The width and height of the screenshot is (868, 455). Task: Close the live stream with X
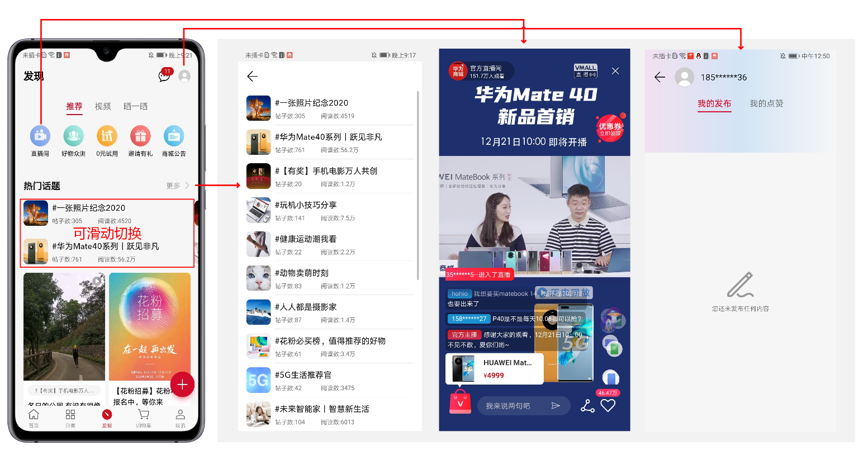[x=615, y=71]
